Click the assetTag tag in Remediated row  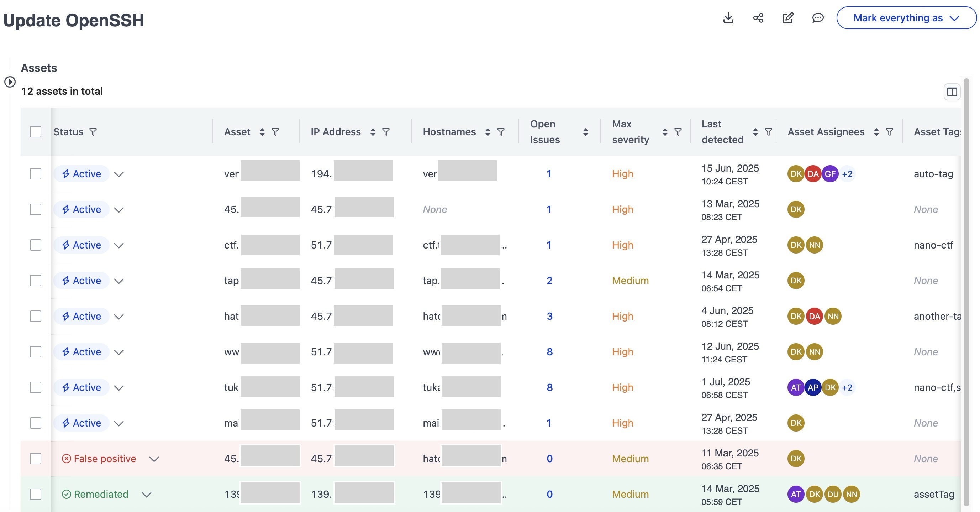pos(934,494)
